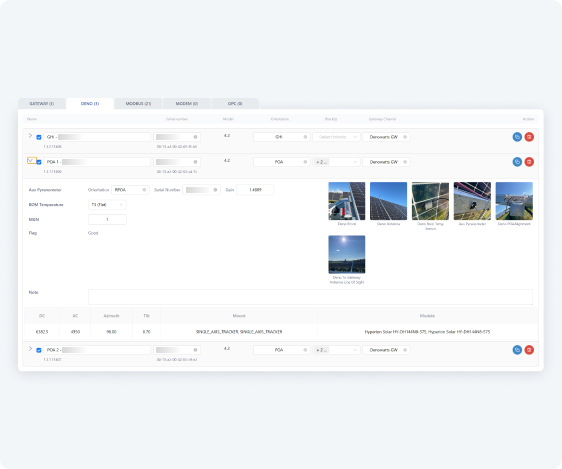
Task: Uncheck the POA 1 row checkbox
Action: click(39, 162)
